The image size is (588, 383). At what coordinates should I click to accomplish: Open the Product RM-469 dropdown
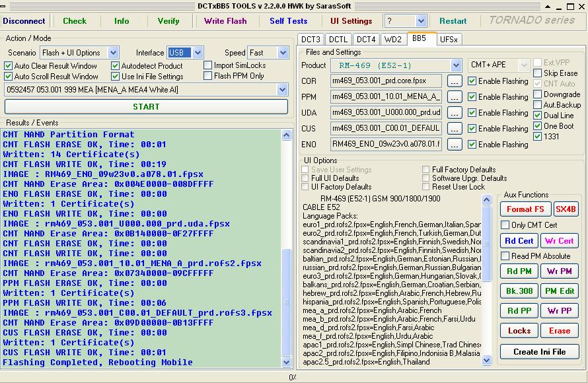click(x=456, y=65)
